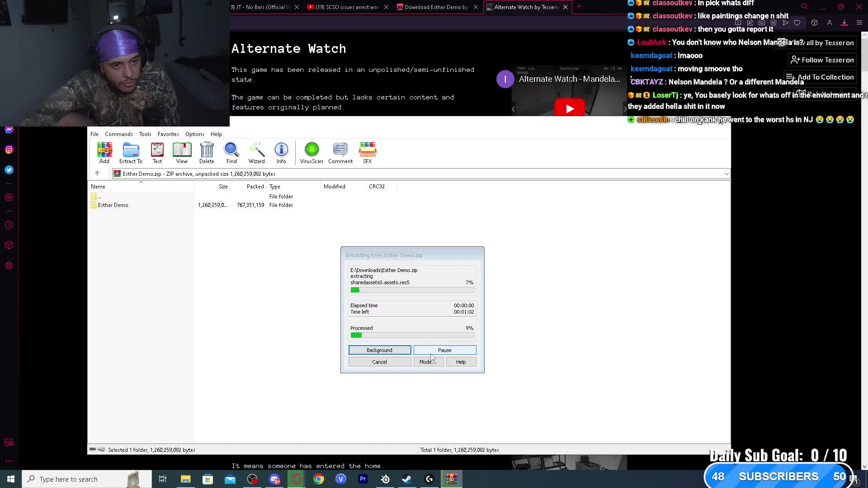Switch to the SCSO issues arrest tab
The width and height of the screenshot is (868, 488).
[x=348, y=7]
